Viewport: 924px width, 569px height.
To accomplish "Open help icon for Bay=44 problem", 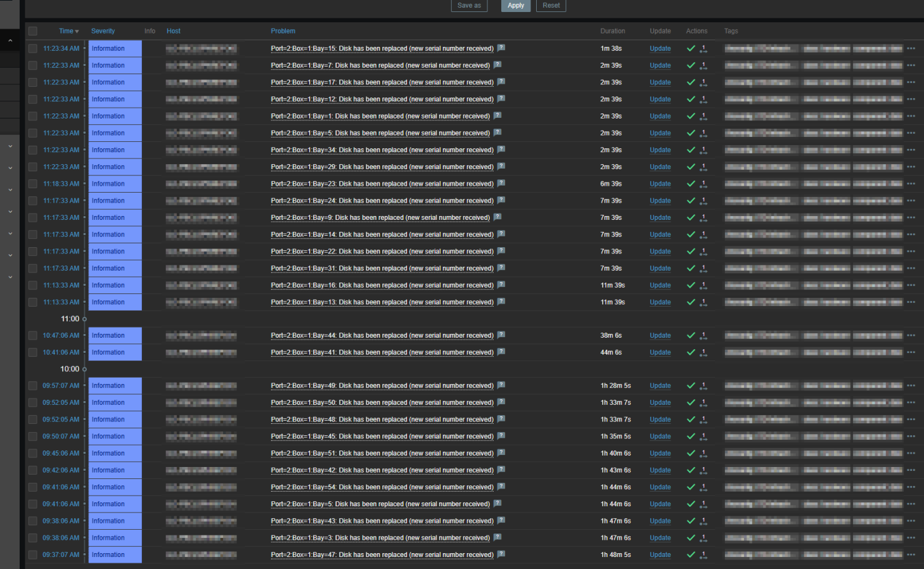I will [501, 335].
